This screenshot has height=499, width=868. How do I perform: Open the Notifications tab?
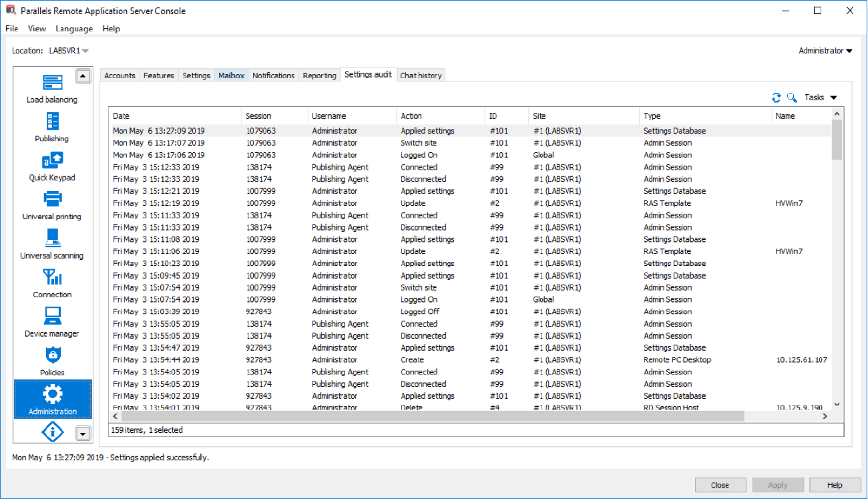click(273, 75)
